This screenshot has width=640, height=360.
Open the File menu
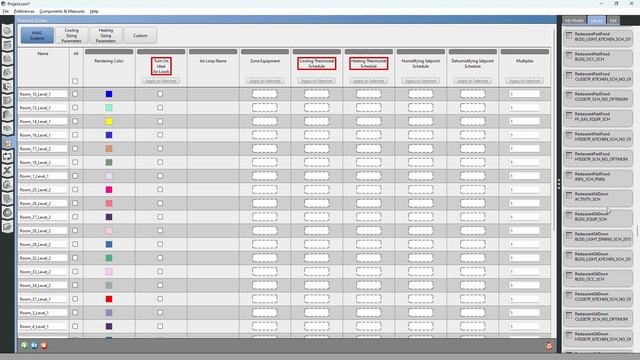pyautogui.click(x=5, y=11)
